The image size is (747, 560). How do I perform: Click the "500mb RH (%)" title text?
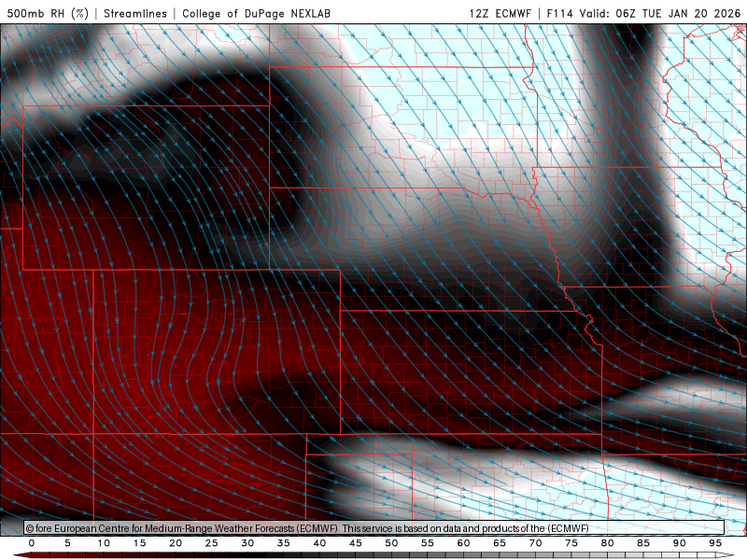pyautogui.click(x=49, y=13)
